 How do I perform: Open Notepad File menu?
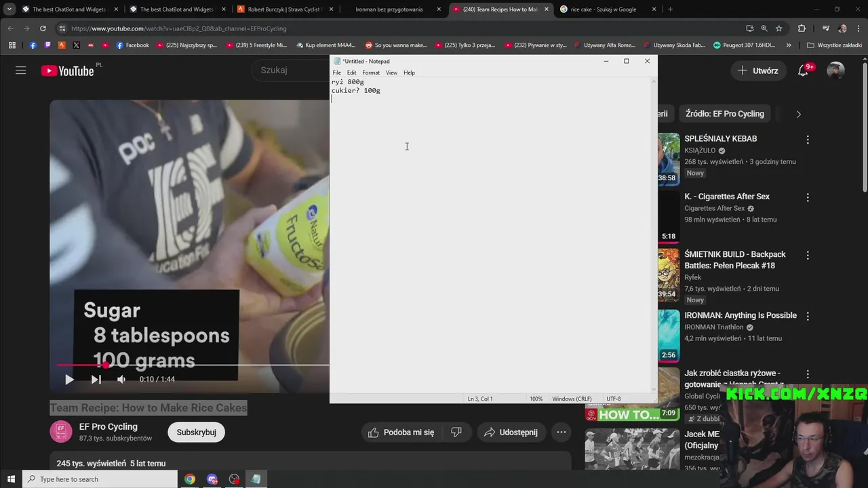pyautogui.click(x=336, y=73)
